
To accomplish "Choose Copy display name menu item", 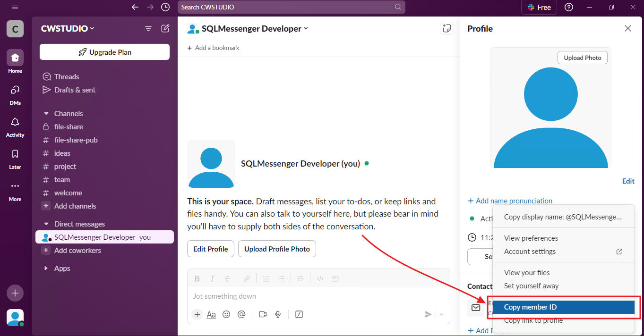I will point(563,217).
